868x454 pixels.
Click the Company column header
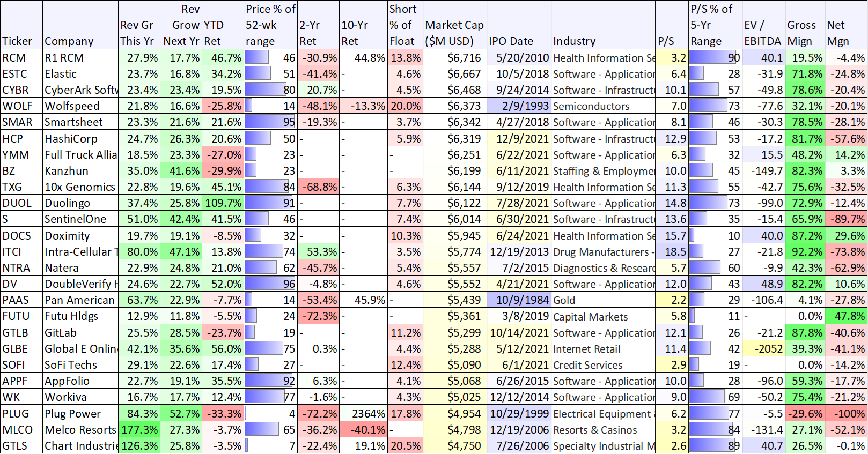click(x=80, y=25)
